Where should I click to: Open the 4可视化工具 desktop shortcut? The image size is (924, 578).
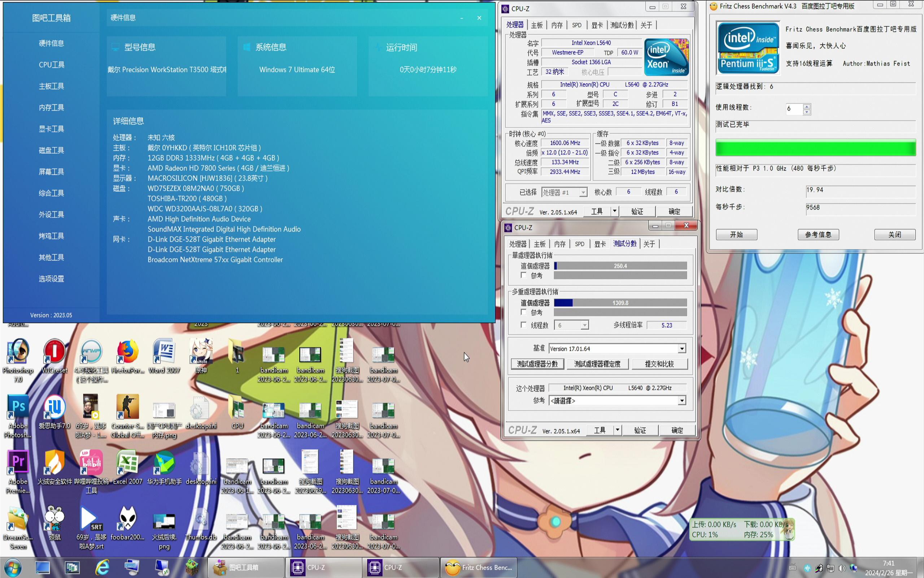(x=91, y=360)
